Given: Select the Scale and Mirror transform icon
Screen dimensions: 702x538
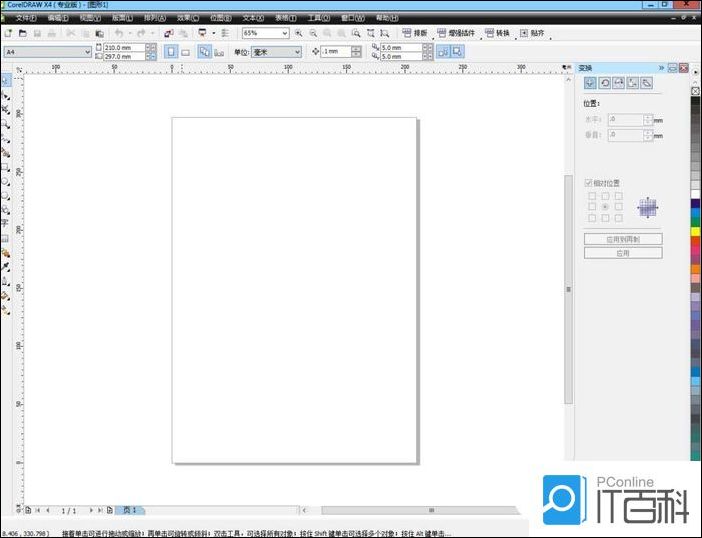Looking at the screenshot, I should pos(618,83).
